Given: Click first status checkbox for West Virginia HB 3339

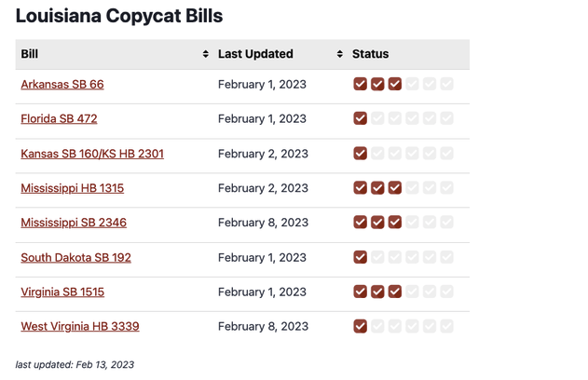Looking at the screenshot, I should (361, 326).
